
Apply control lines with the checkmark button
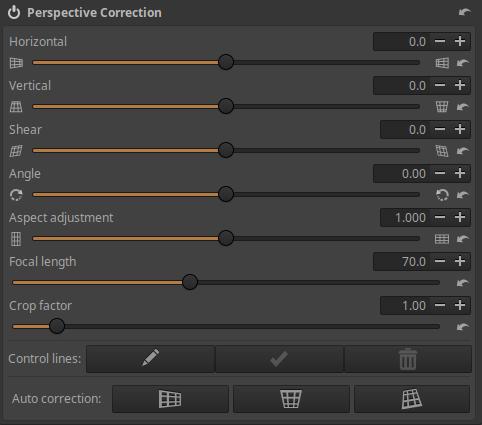[279, 359]
